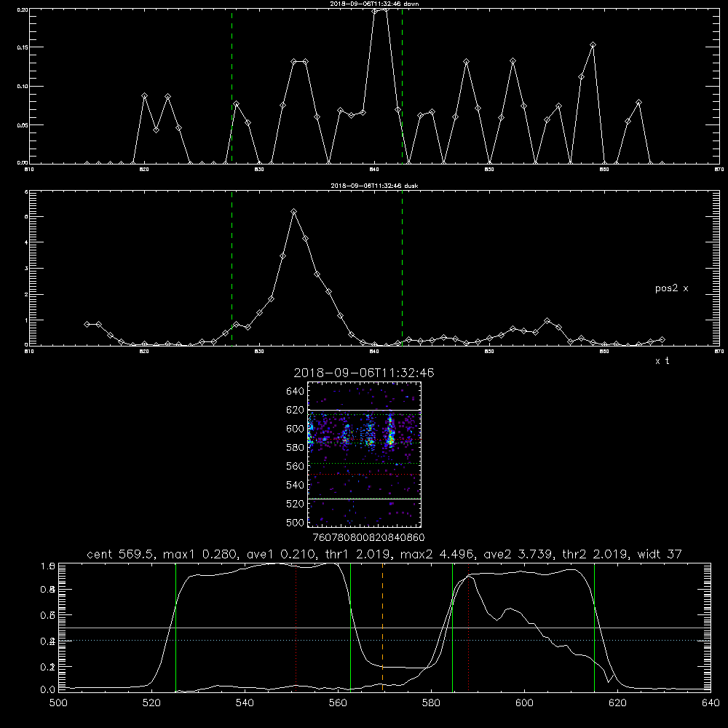Click '580' label on heatmap y-axis
Viewport: 728px width, 728px height.
click(296, 448)
